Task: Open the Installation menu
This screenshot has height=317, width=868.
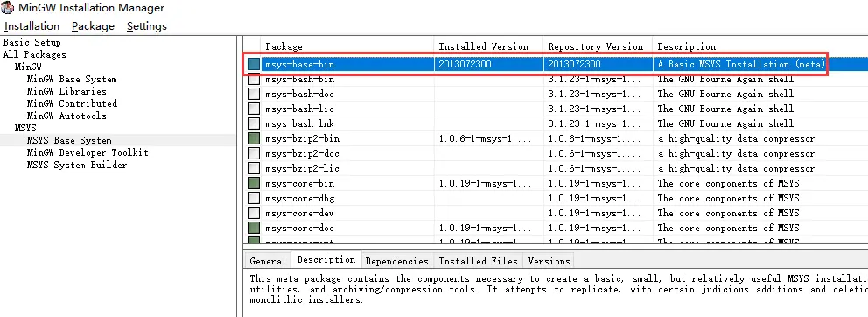Action: pos(31,26)
